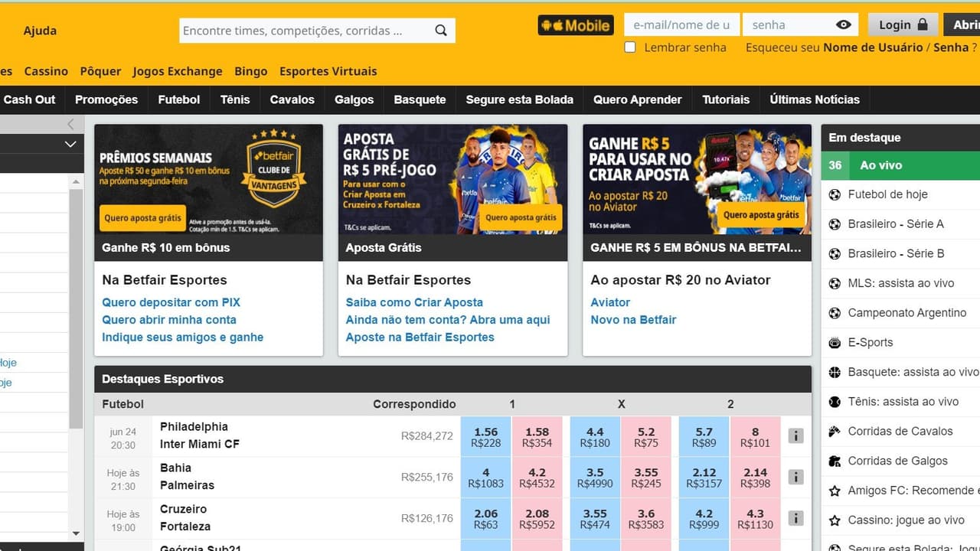Select Futebol in the navigation bar
This screenshot has width=980, height=551.
179,99
